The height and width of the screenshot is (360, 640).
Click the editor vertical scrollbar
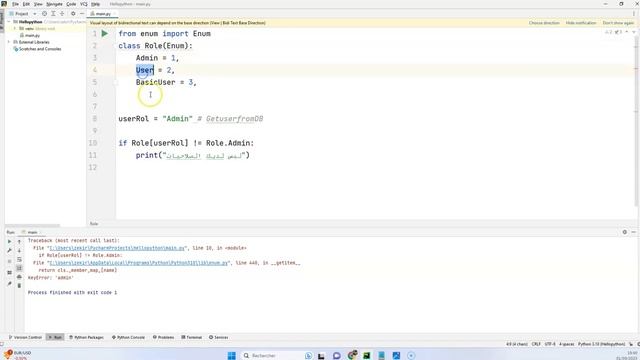pyautogui.click(x=637, y=122)
